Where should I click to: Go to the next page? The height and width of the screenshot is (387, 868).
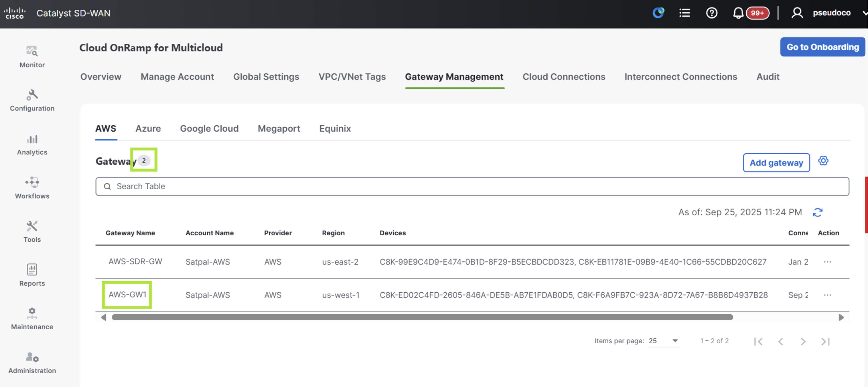[x=803, y=342]
